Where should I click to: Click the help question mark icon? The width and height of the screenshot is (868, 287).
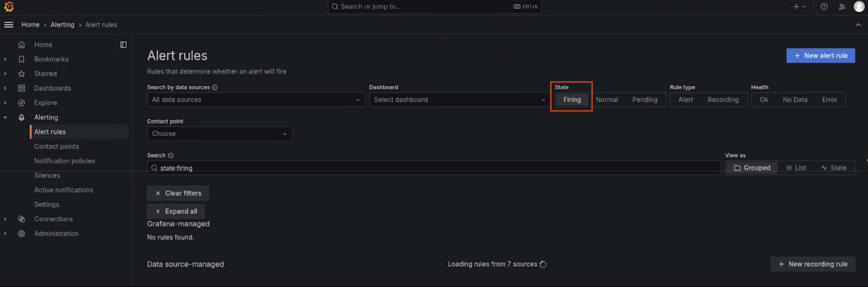(x=824, y=7)
